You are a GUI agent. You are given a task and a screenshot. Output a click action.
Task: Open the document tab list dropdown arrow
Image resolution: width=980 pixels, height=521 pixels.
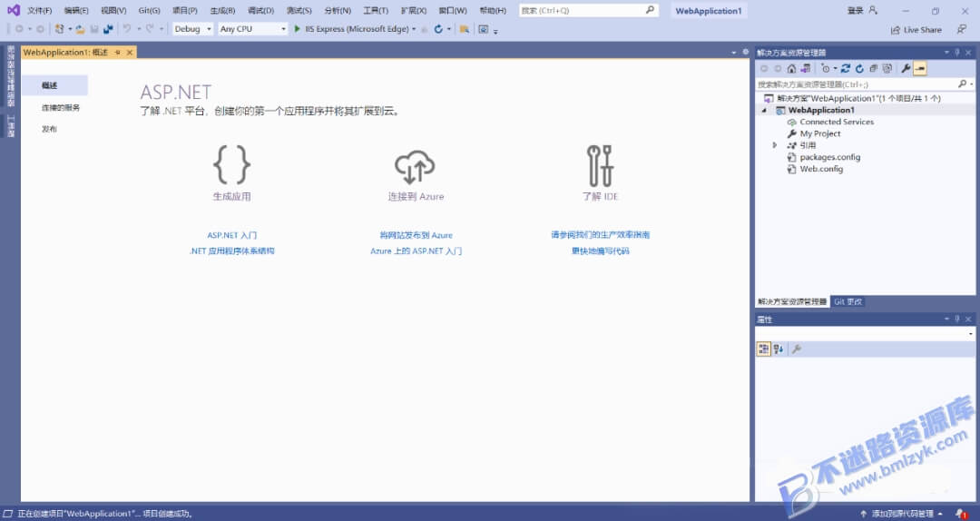[x=734, y=53]
